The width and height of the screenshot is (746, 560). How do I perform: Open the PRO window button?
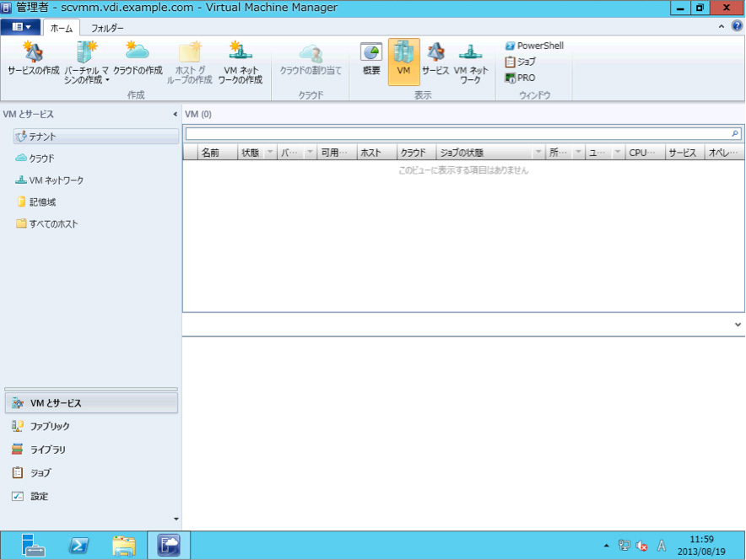[520, 78]
